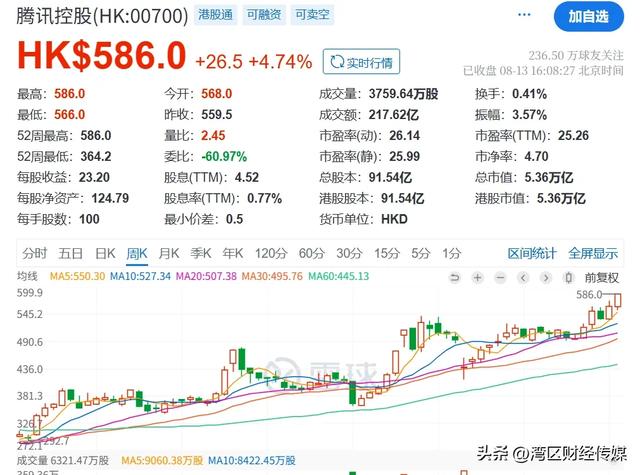The height and width of the screenshot is (475, 640).
Task: Click the 股息率(TTM) 0.77% value
Action: coord(264,198)
